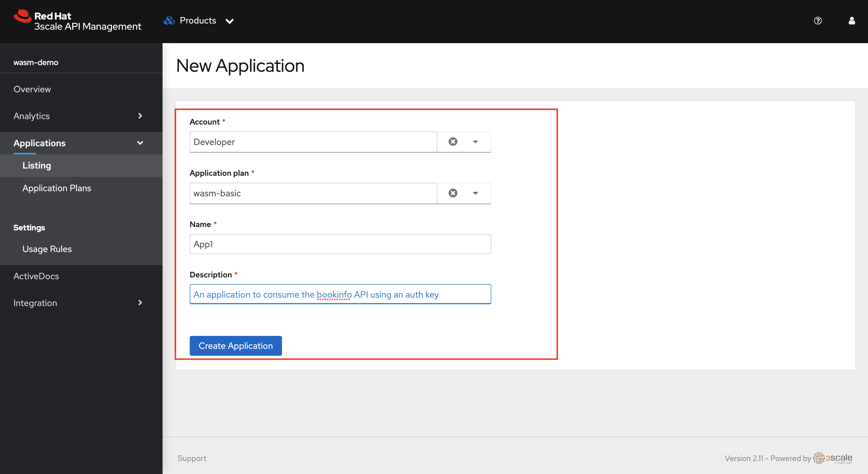Open the Application Plans page
This screenshot has width=868, height=474.
coord(57,187)
